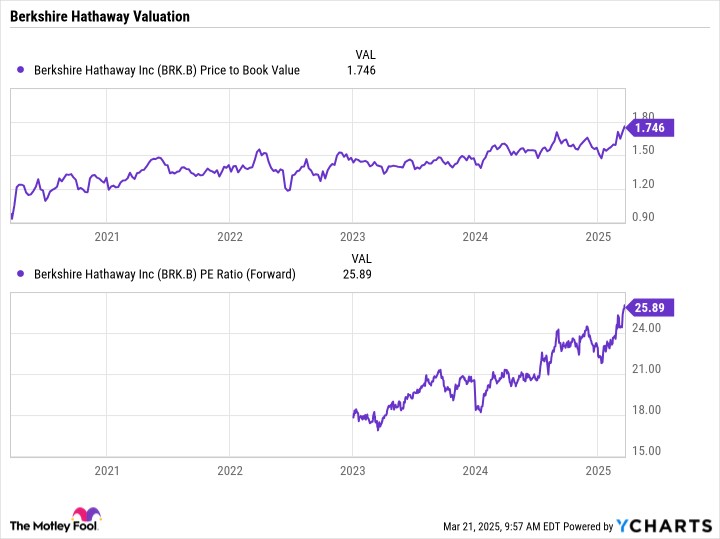Click the 1.746 value under the top VAL header

(361, 70)
